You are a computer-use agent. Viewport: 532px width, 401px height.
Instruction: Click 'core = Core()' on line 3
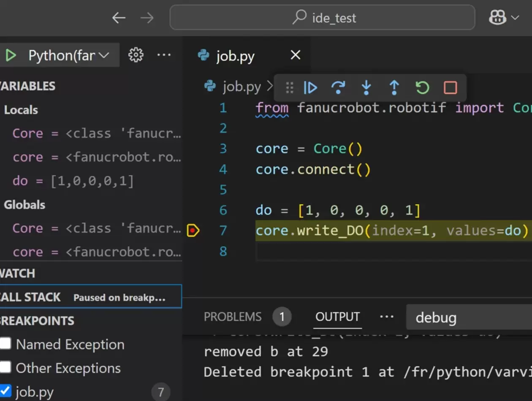pos(309,149)
